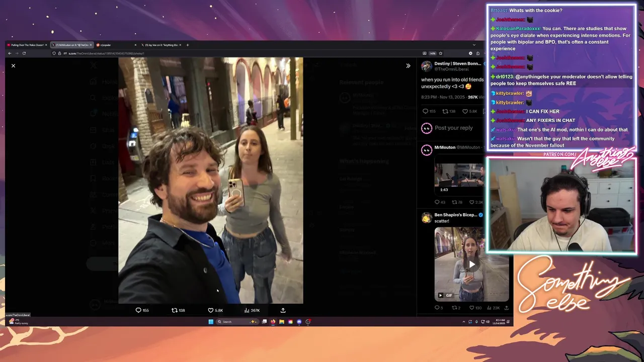
Task: Open the Destiny | Steven Bonnell profile name
Action: pos(458,64)
